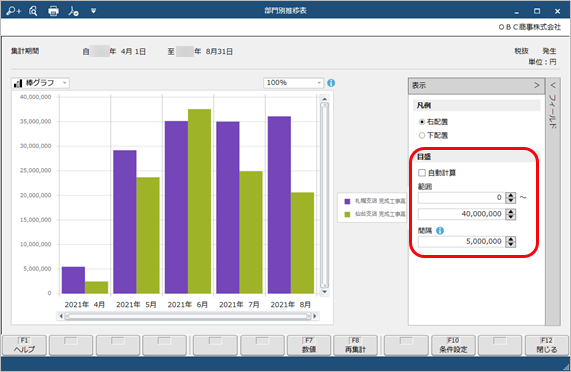571x372 pixels.
Task: Click the info icon next to 間隔
Action: (x=440, y=231)
